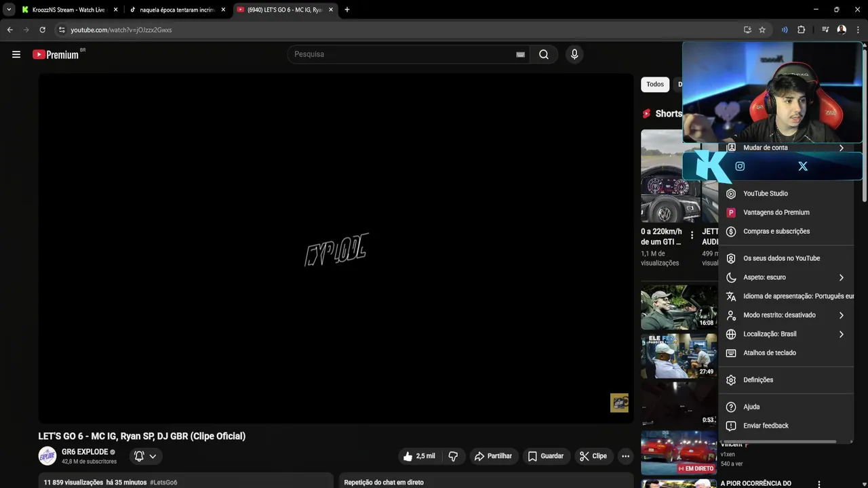The height and width of the screenshot is (488, 868).
Task: Close the LET'S GO 6 browser tab
Action: click(331, 9)
